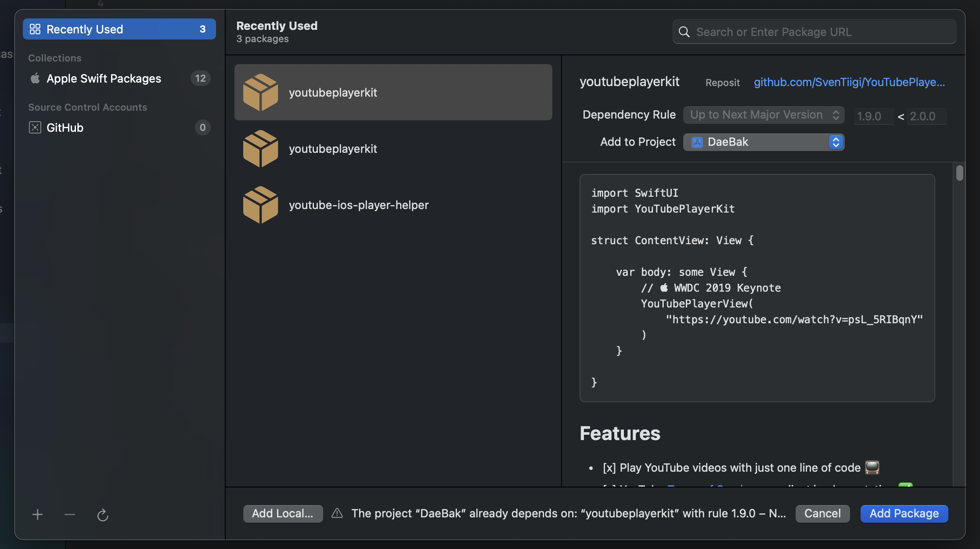The width and height of the screenshot is (980, 549).
Task: Select youtube-ios-player-helper package row
Action: 393,205
